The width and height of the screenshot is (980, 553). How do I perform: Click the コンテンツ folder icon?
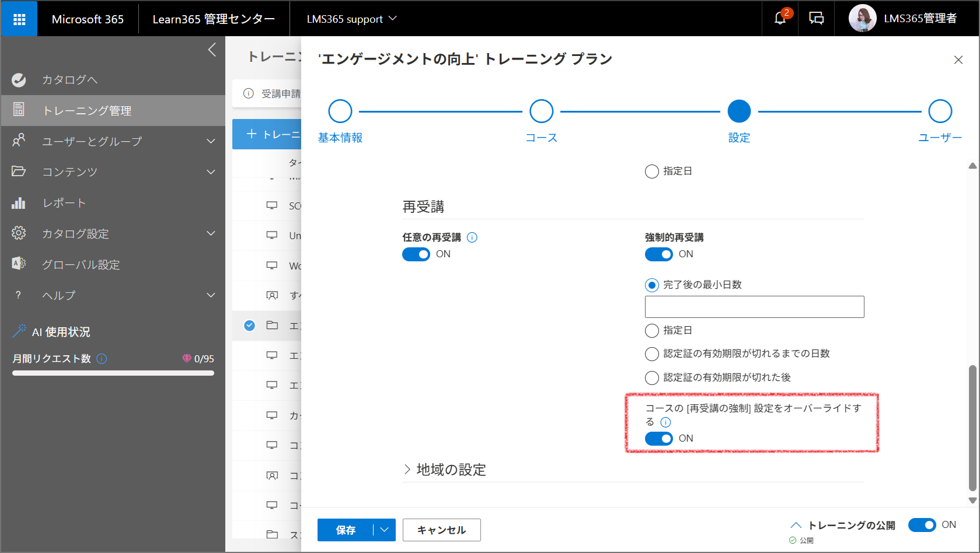coord(19,171)
